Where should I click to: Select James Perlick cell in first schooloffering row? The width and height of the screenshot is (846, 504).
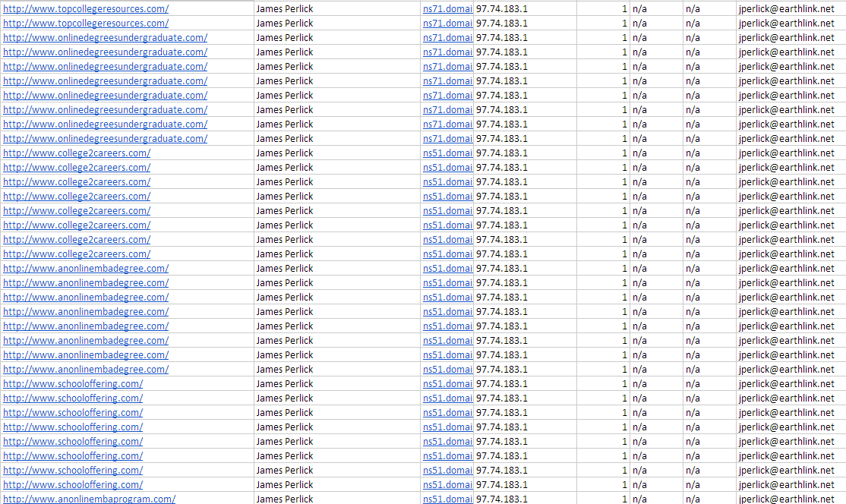336,384
